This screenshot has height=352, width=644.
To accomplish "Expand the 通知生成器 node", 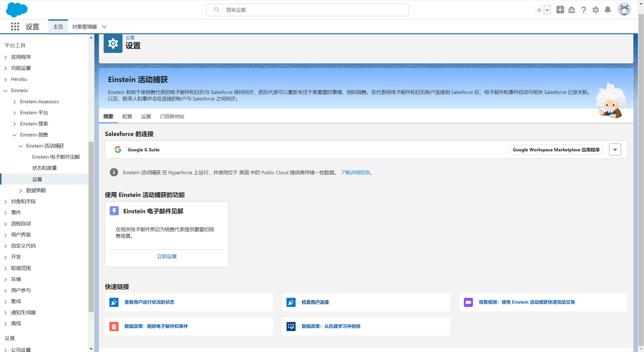I will click(6, 313).
